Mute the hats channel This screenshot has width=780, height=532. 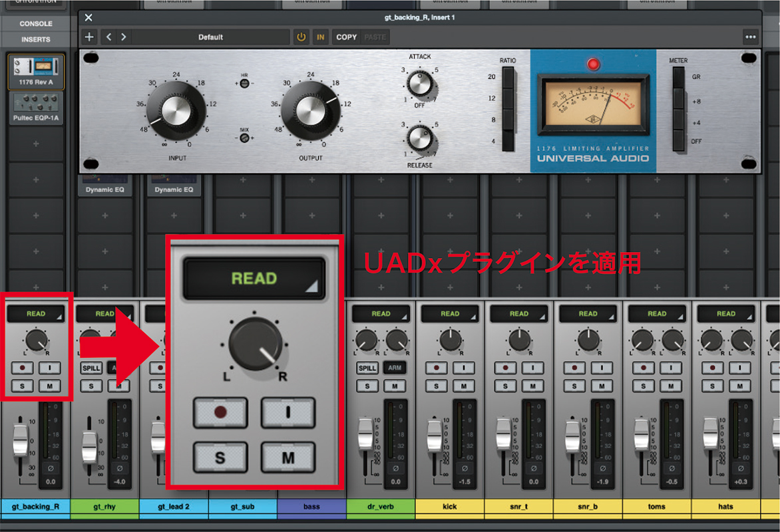740,386
